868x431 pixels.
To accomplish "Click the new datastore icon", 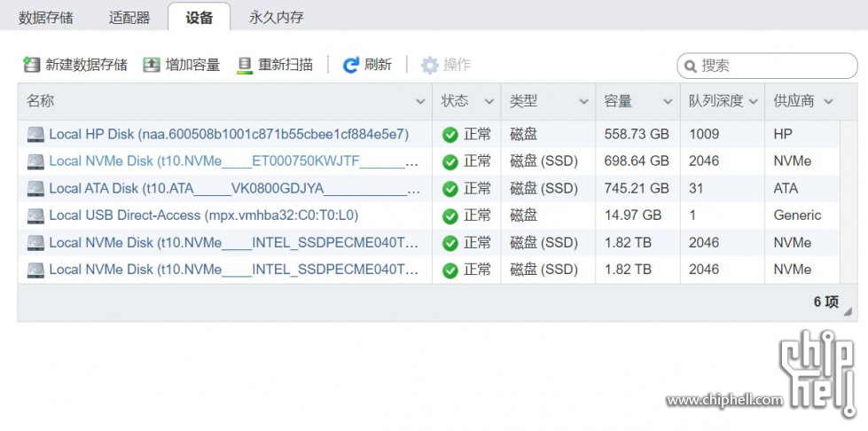I will pos(32,65).
